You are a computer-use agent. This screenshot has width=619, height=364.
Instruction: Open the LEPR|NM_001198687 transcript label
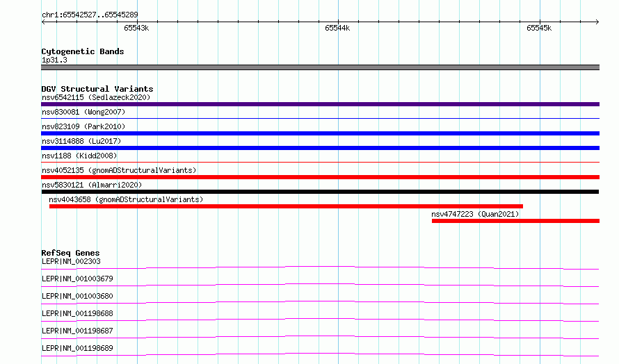click(77, 331)
